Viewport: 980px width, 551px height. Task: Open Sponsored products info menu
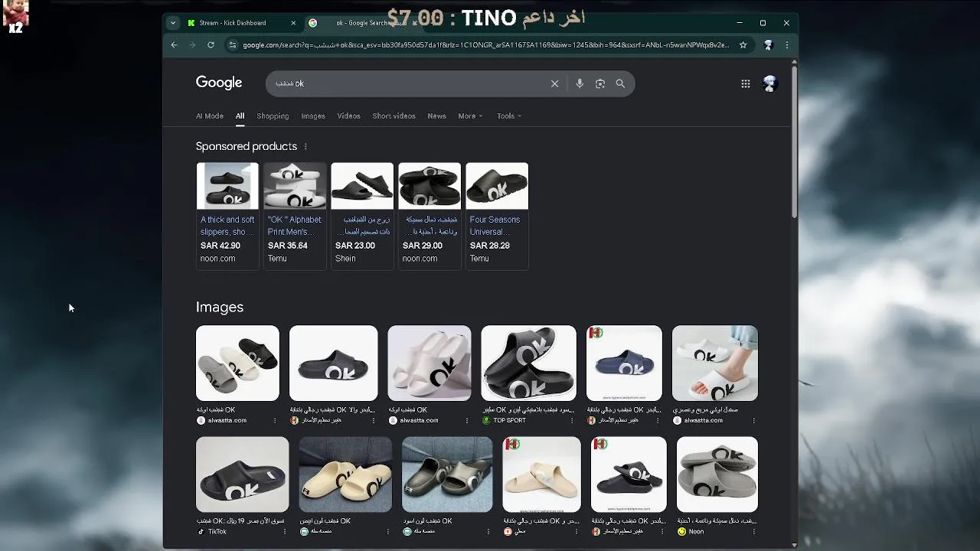tap(305, 146)
